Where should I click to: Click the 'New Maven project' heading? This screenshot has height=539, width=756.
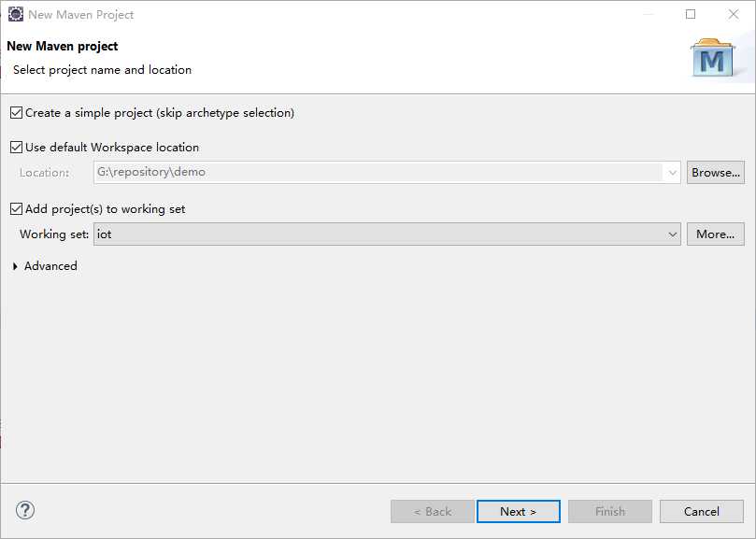tap(63, 47)
